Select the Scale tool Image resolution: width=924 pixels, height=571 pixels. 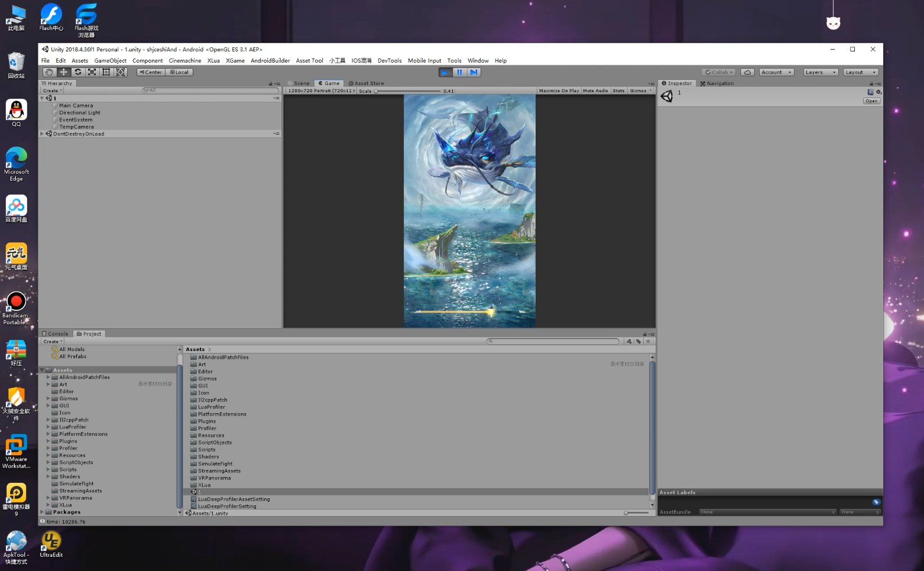(x=92, y=72)
